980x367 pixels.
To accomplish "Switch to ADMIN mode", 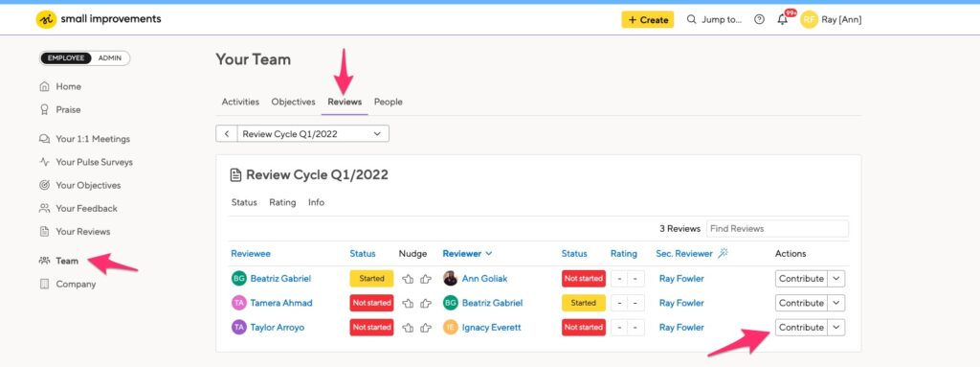I will pyautogui.click(x=110, y=58).
